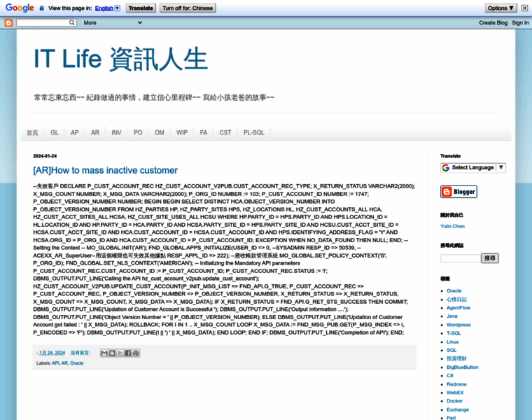
Task: Open Exchange label in sidebar
Action: point(458,409)
